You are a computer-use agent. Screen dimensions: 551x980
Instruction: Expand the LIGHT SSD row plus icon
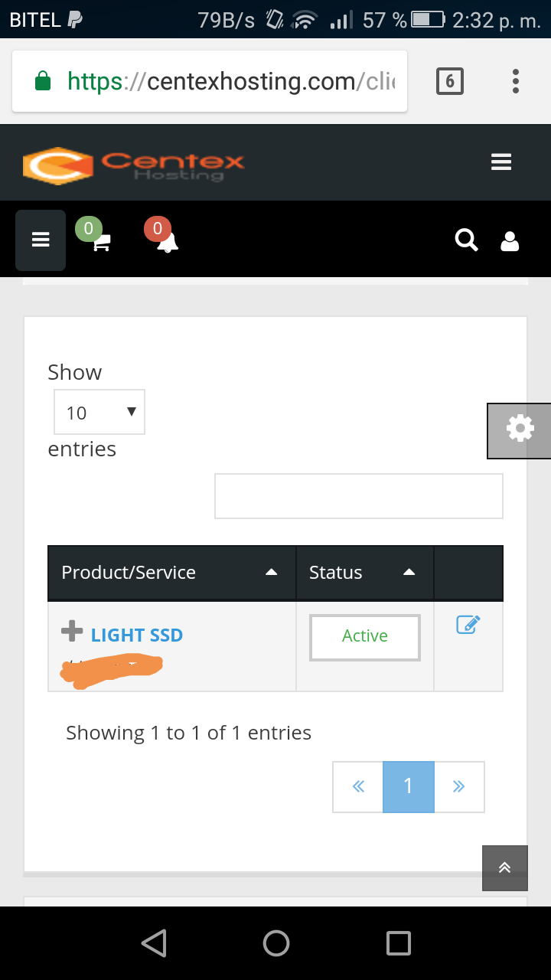coord(71,631)
